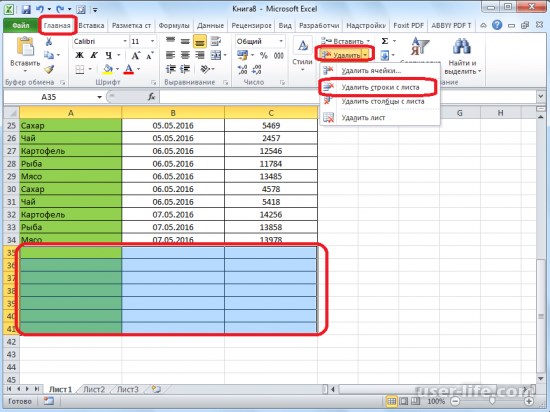Decrease decimal places

[257, 69]
